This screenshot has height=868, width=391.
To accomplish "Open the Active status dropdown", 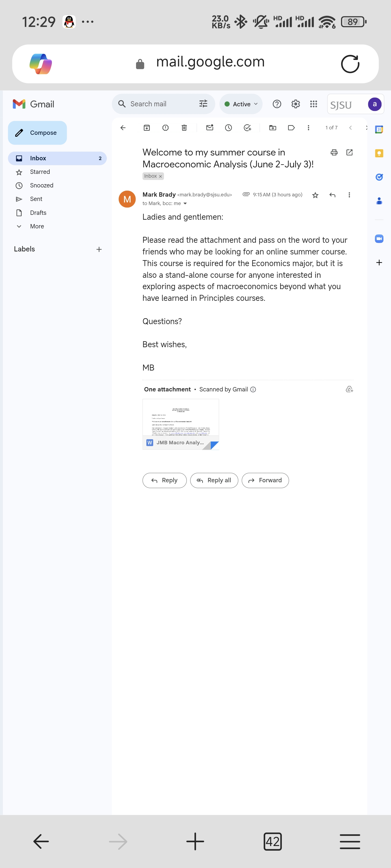I will coord(241,104).
